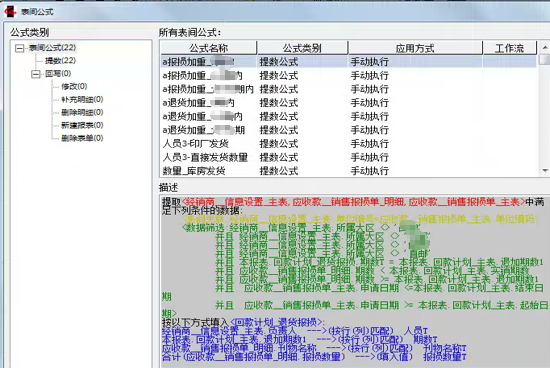This screenshot has width=550, height=368.
Task: Click the 工作流 column header
Action: point(509,48)
